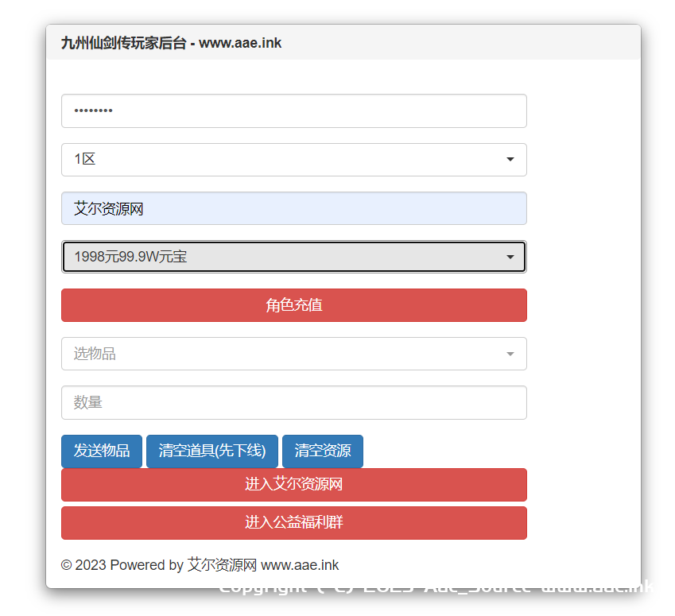This screenshot has width=675, height=616.
Task: Click the masked password input field
Action: pyautogui.click(x=293, y=111)
